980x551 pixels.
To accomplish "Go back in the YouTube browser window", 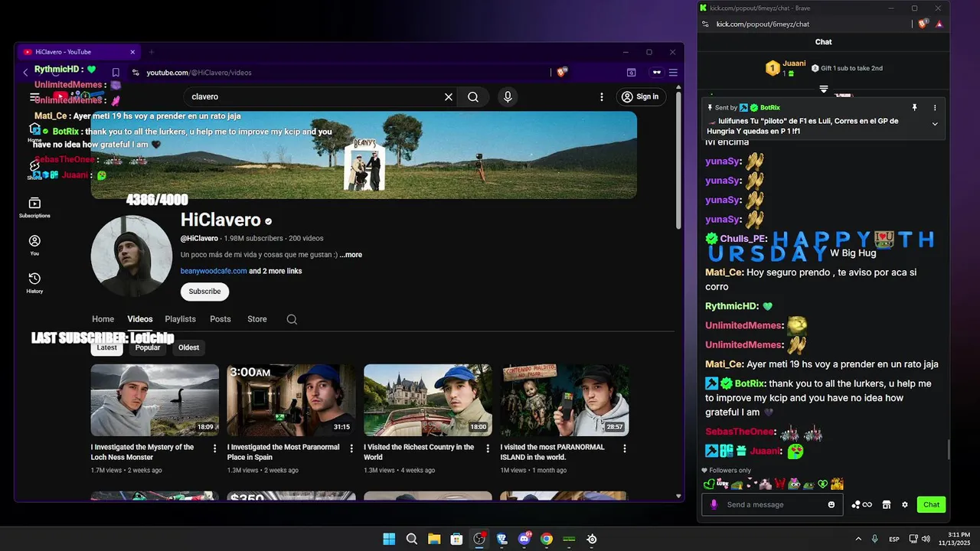I will pyautogui.click(x=25, y=73).
